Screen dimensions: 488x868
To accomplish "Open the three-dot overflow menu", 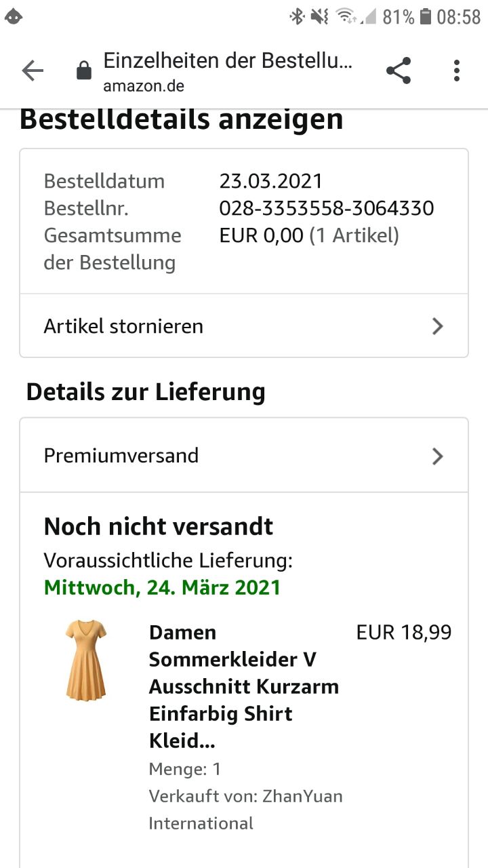I will tap(457, 71).
